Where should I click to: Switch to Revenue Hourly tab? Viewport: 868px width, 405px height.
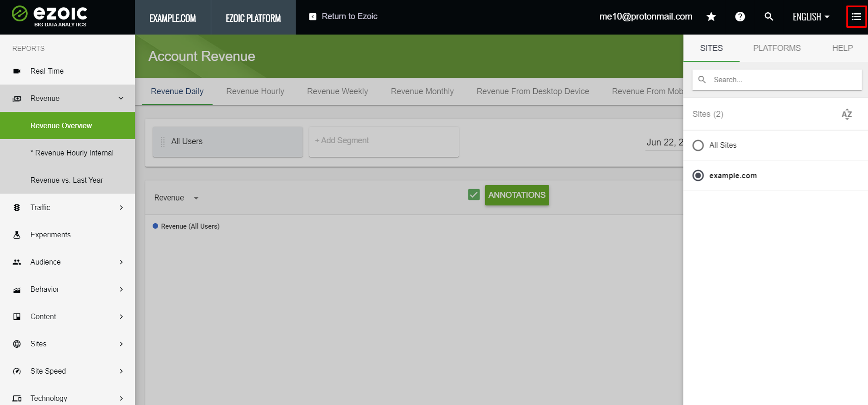[255, 91]
